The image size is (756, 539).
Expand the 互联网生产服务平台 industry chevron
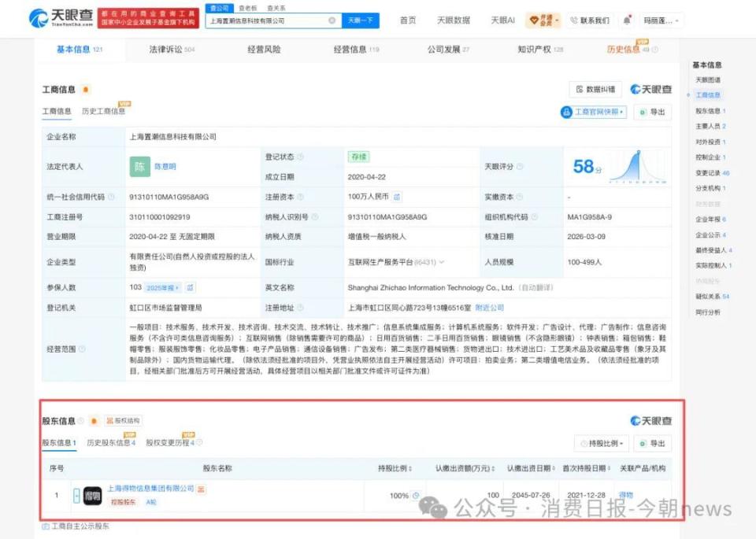(442, 262)
